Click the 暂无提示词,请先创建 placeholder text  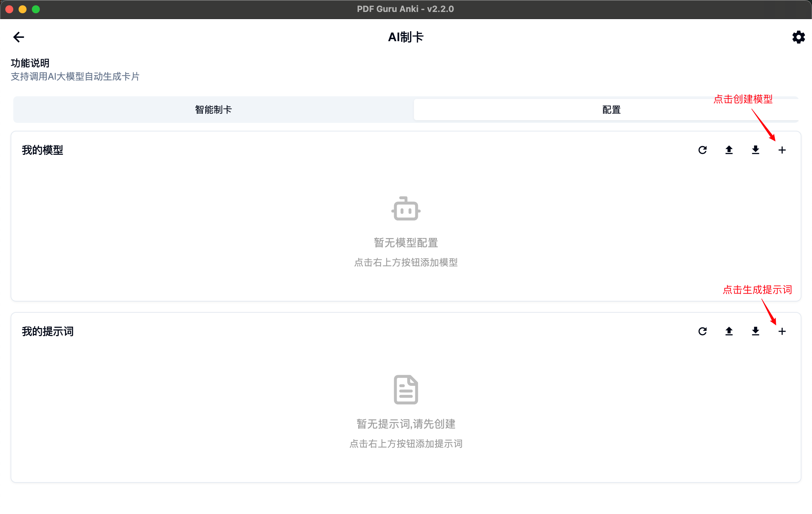[x=406, y=424]
